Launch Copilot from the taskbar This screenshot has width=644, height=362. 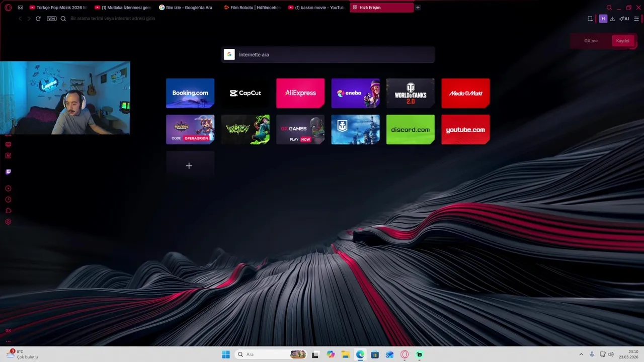pos(331,354)
